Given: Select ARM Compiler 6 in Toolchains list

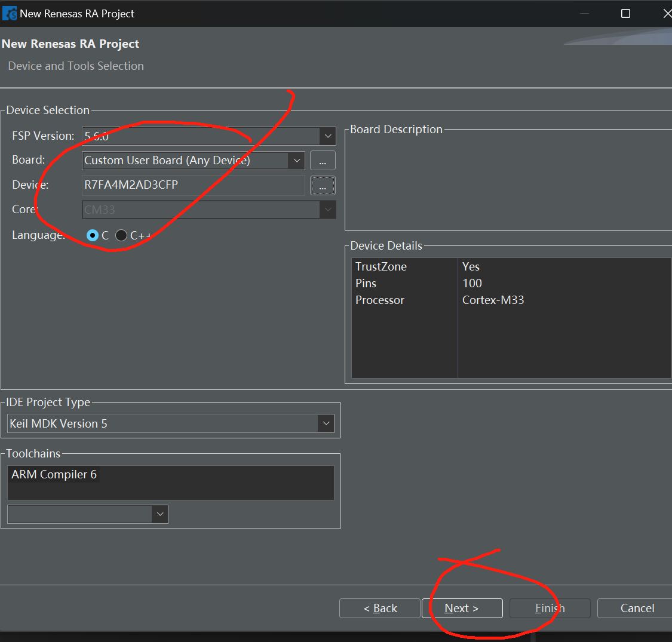Looking at the screenshot, I should (54, 474).
